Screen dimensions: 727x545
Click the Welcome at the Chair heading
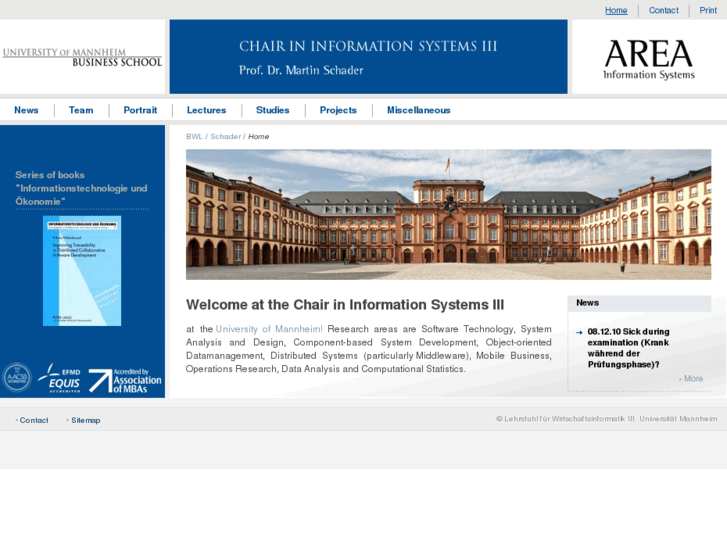(345, 305)
